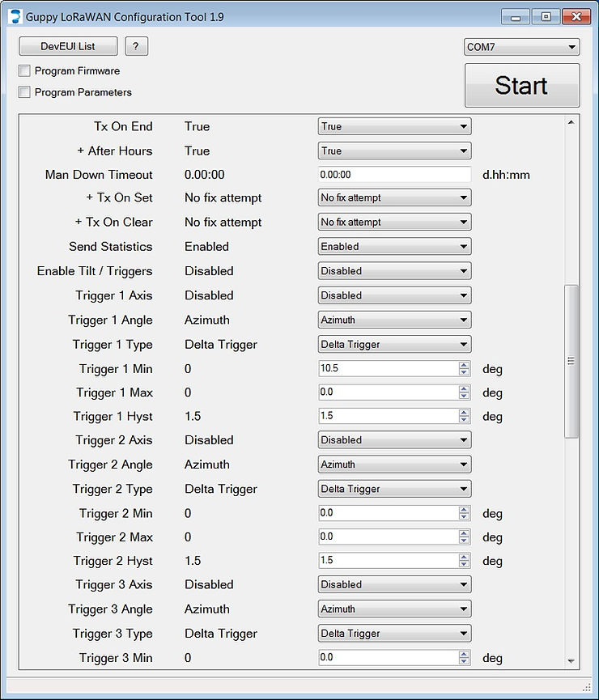Minimize the Guppy Configuration Tool window
This screenshot has height=700, width=599.
[x=516, y=18]
